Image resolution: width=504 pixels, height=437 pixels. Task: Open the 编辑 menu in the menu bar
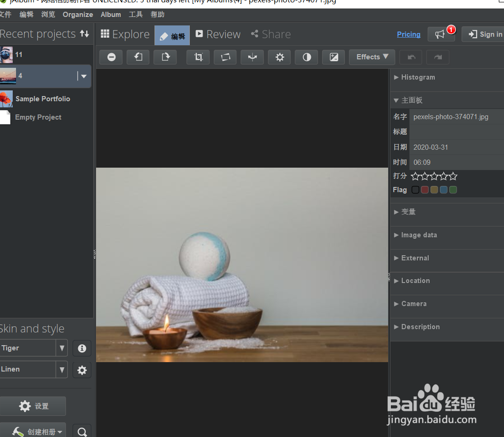point(26,15)
